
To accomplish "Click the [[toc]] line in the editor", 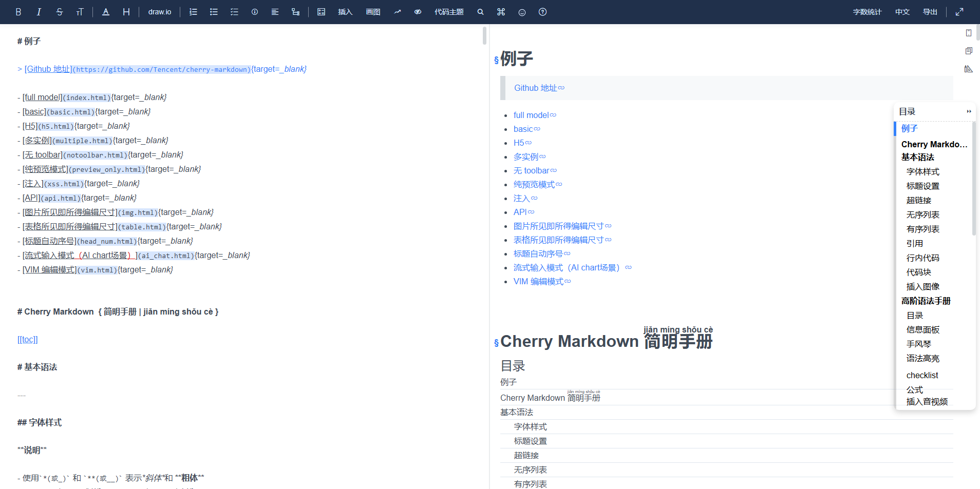I will pos(28,339).
